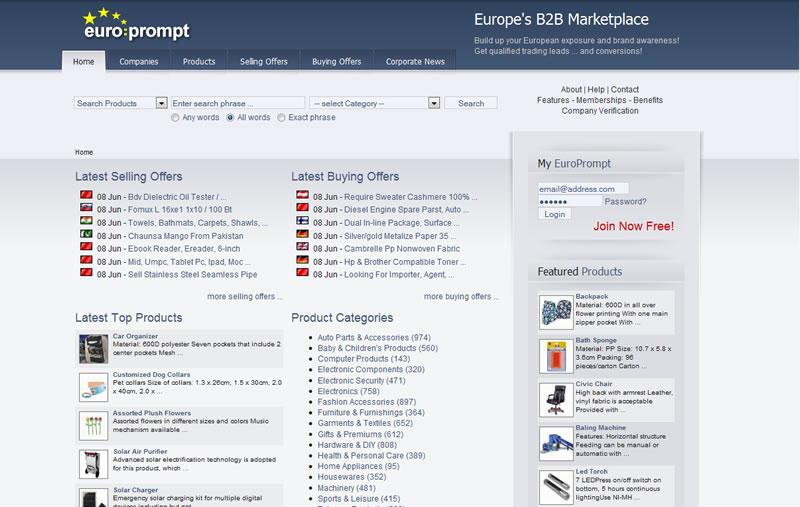Click the Login button
The image size is (800, 507).
point(554,214)
